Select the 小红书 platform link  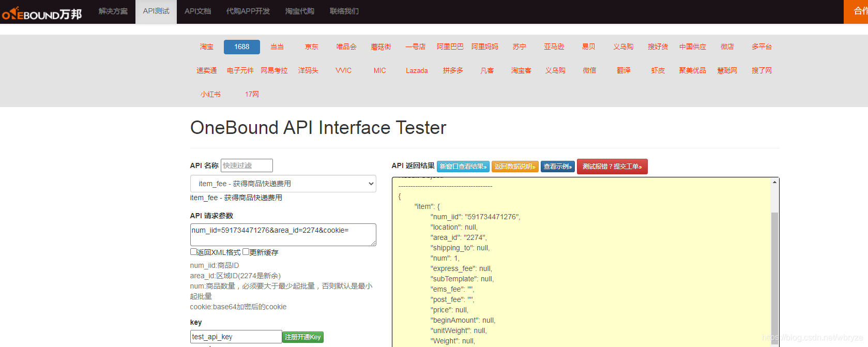[210, 94]
